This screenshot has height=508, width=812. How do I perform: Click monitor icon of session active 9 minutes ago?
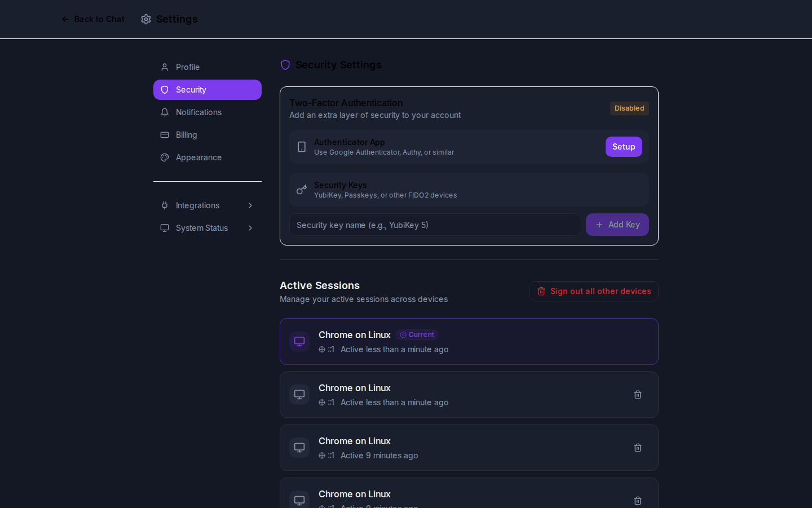pos(299,448)
